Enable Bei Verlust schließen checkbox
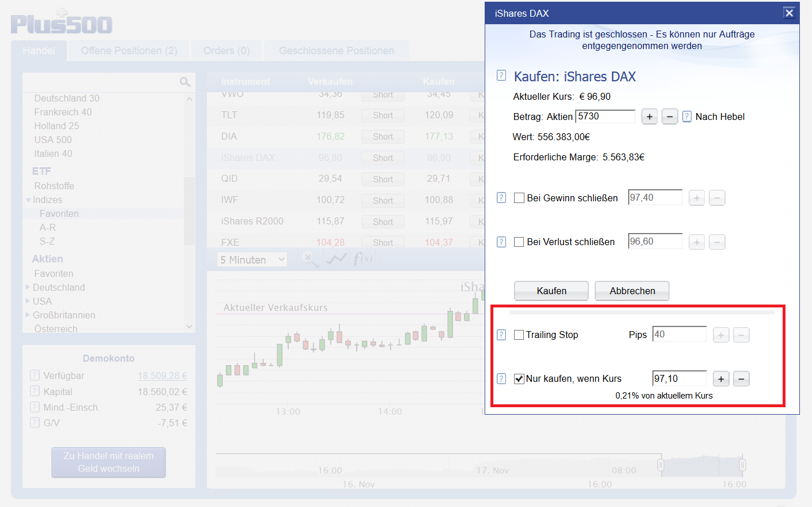This screenshot has height=507, width=812. (519, 242)
